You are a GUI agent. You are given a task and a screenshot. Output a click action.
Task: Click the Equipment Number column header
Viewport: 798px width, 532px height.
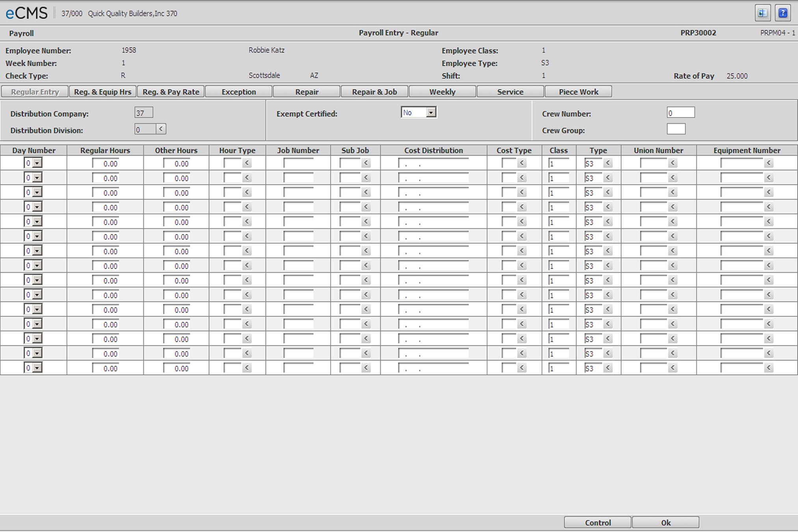(x=747, y=150)
